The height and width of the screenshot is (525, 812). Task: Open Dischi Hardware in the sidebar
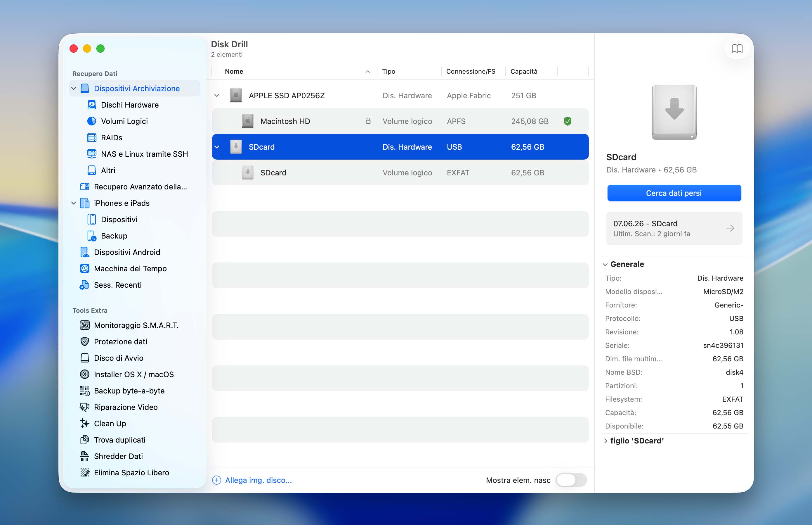point(129,105)
